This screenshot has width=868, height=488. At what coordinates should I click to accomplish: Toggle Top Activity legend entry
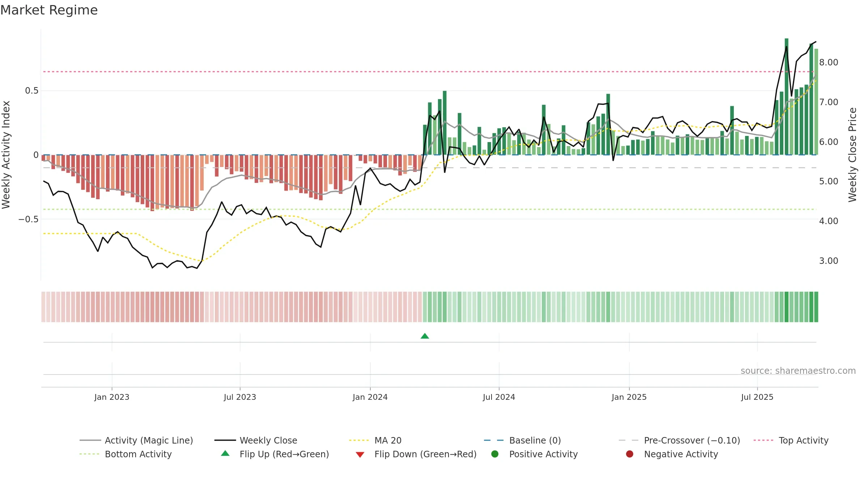click(791, 440)
